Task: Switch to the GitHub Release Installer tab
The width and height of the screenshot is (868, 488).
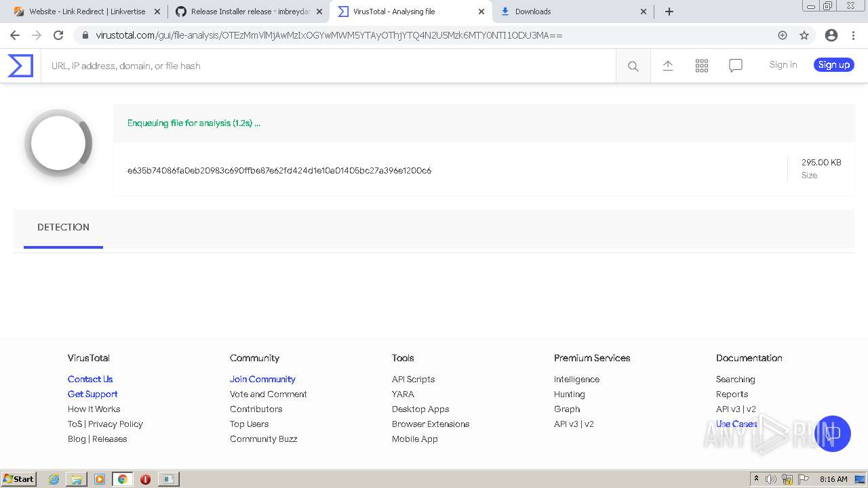Action: [249, 12]
